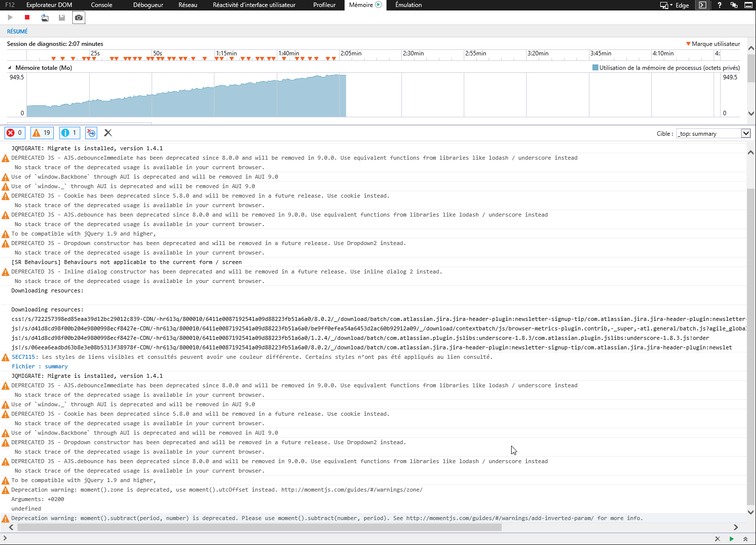The image size is (756, 545).
Task: Take a heap snapshot with the camera icon
Action: tap(79, 17)
